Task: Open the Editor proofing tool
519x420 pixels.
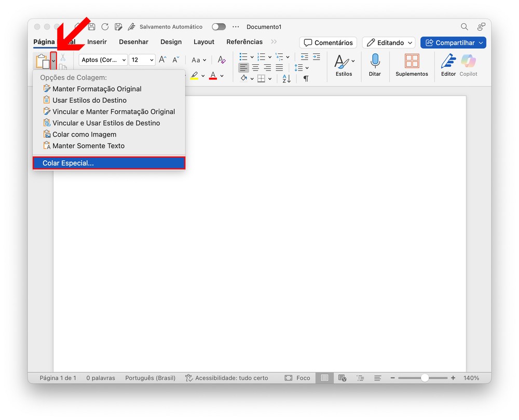Action: point(448,62)
